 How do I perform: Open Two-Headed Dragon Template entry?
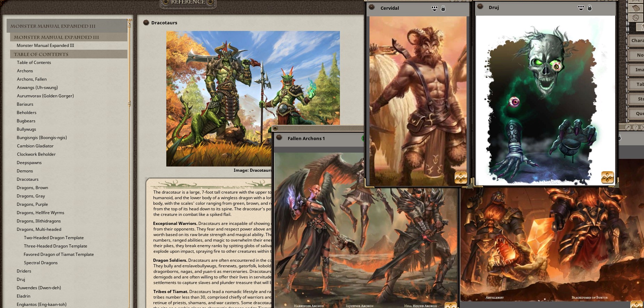pyautogui.click(x=54, y=238)
